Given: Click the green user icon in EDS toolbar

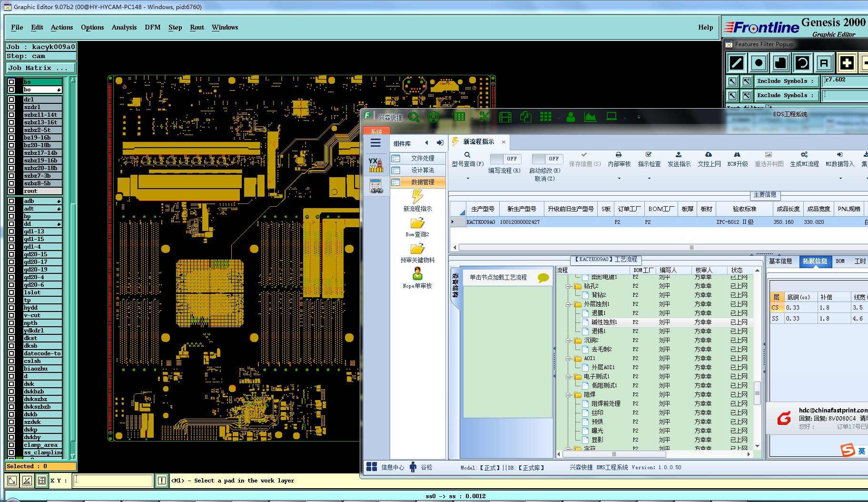Looking at the screenshot, I should coord(571,117).
